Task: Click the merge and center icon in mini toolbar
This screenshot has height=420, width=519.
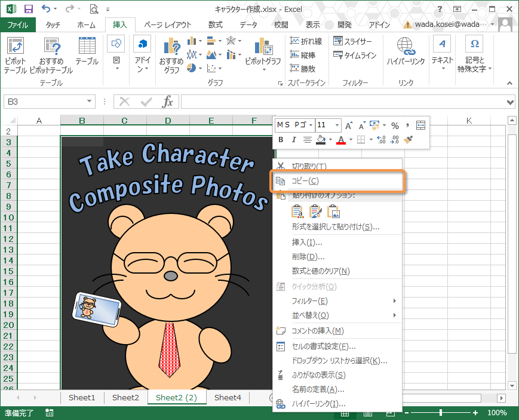Action: tap(420, 125)
